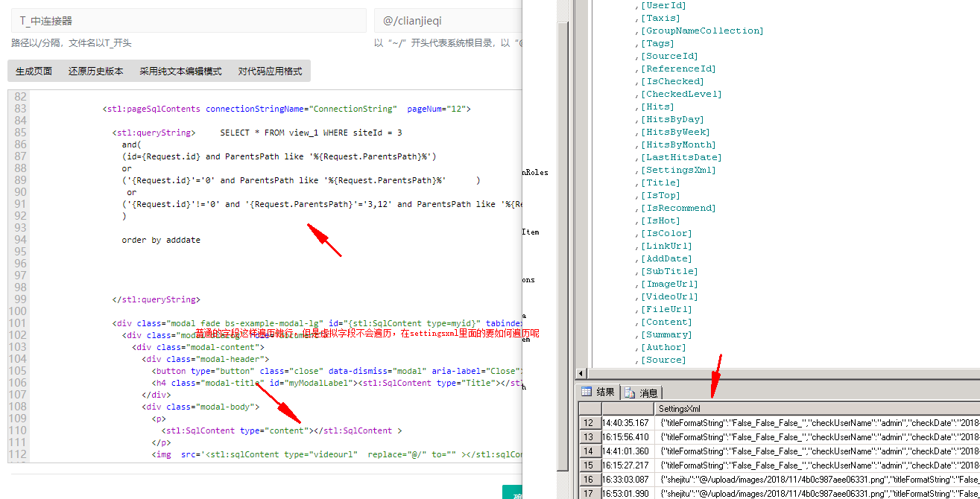
Task: Click the 生成页面 button
Action: [x=34, y=71]
